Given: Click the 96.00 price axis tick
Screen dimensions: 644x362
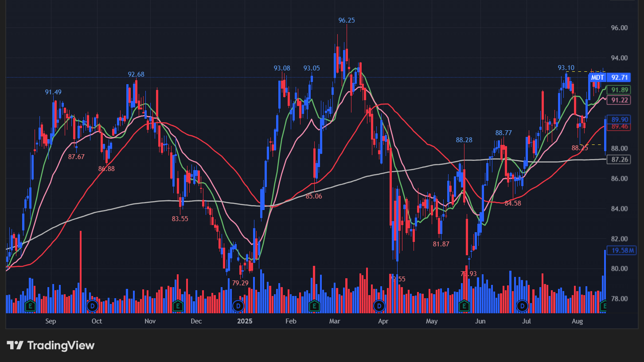Looking at the screenshot, I should click(x=620, y=28).
